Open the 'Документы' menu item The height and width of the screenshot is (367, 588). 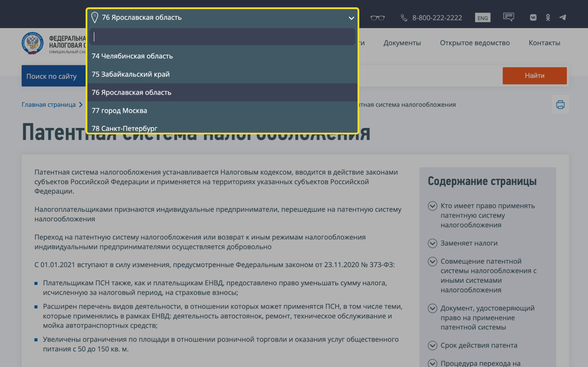(x=403, y=43)
